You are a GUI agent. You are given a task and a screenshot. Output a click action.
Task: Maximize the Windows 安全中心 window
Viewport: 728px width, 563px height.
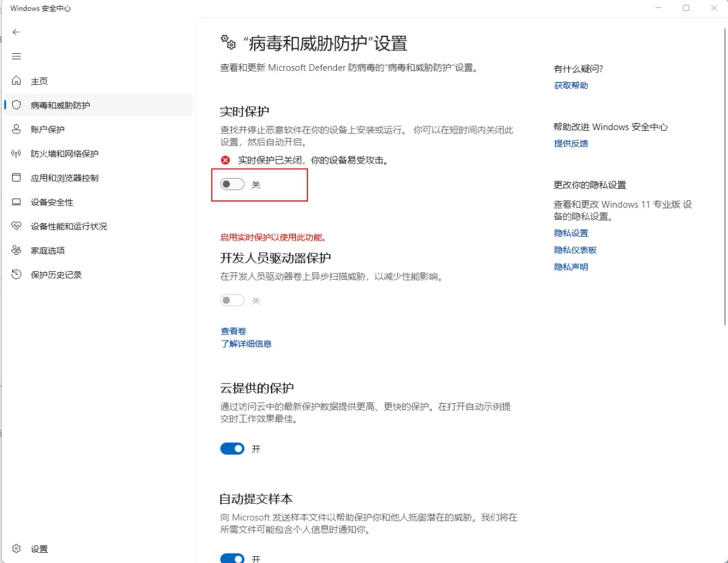pyautogui.click(x=686, y=8)
